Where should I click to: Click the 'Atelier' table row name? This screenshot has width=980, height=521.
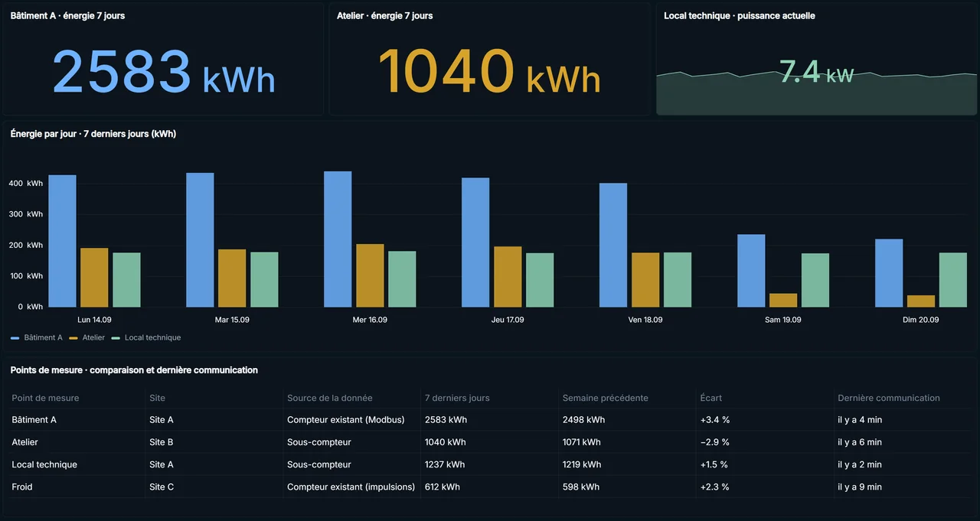tap(24, 442)
